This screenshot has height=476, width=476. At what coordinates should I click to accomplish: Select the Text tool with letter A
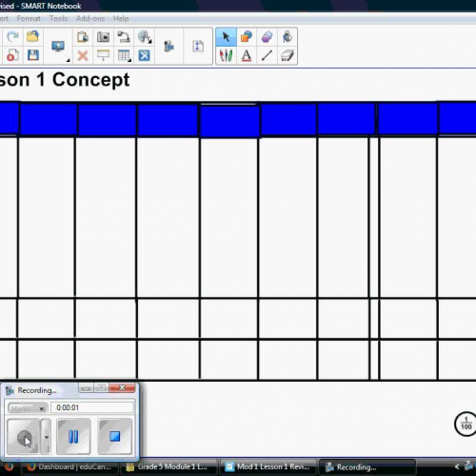[247, 55]
